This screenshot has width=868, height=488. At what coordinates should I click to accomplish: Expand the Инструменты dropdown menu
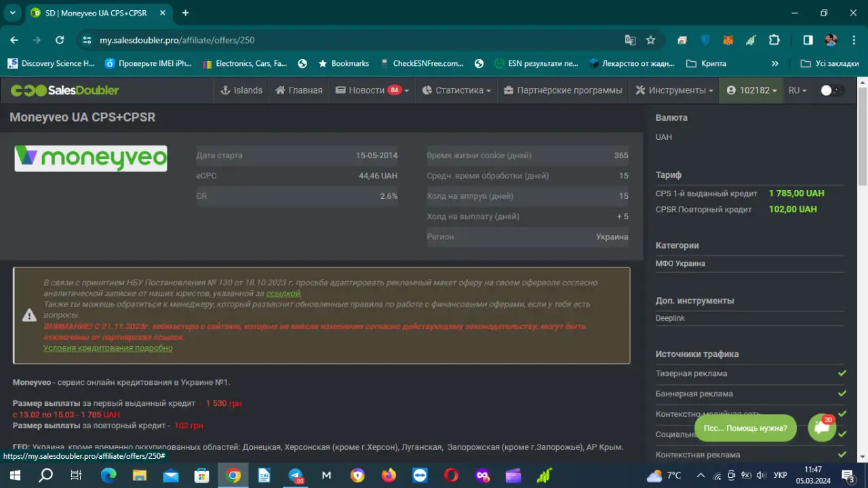pyautogui.click(x=674, y=90)
